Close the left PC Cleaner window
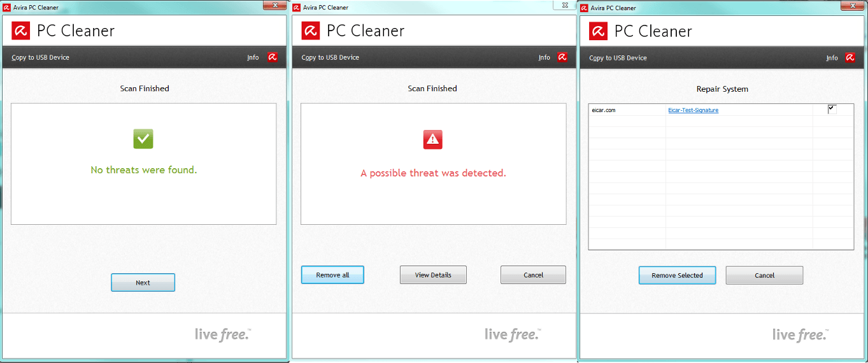The width and height of the screenshot is (868, 363). pyautogui.click(x=274, y=4)
